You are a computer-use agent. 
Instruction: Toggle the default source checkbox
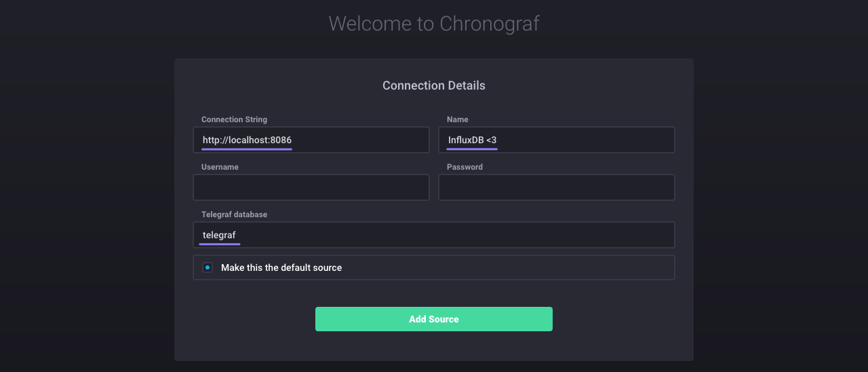point(208,267)
